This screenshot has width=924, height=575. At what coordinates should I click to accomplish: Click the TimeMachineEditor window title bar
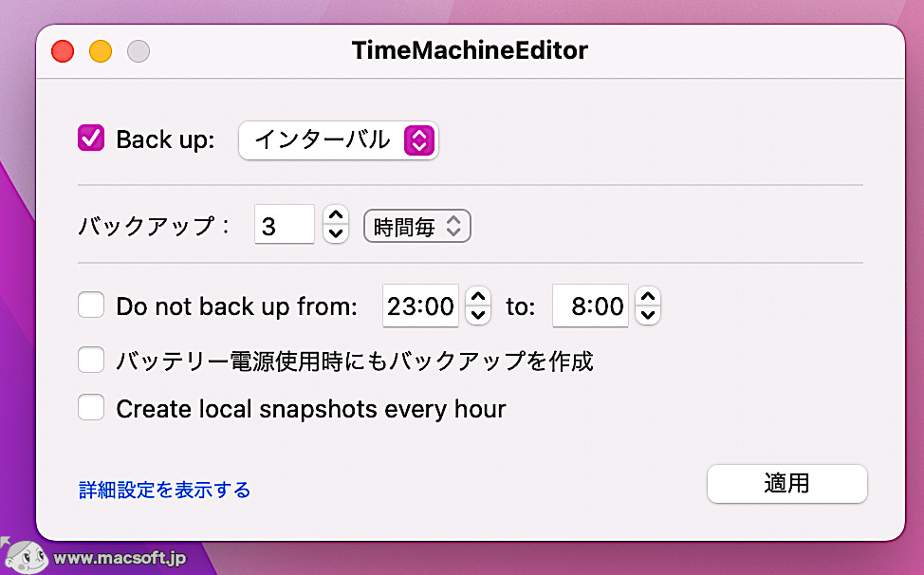coord(470,49)
